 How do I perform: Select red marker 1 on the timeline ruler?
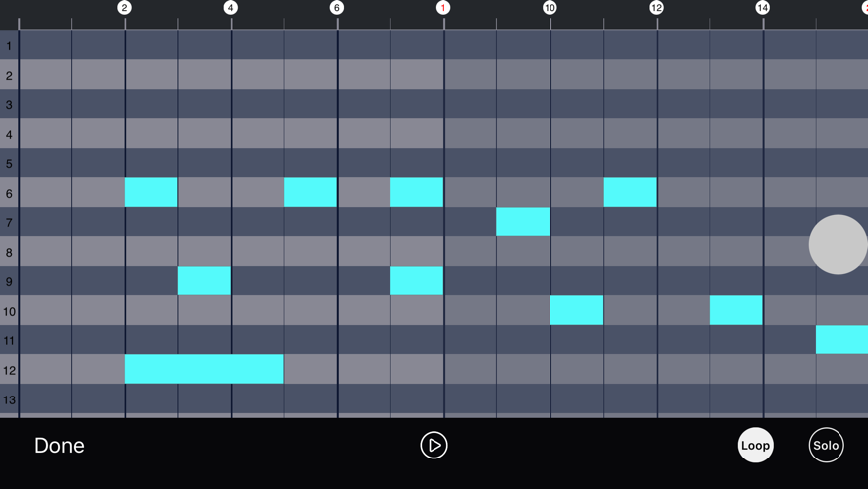point(443,8)
